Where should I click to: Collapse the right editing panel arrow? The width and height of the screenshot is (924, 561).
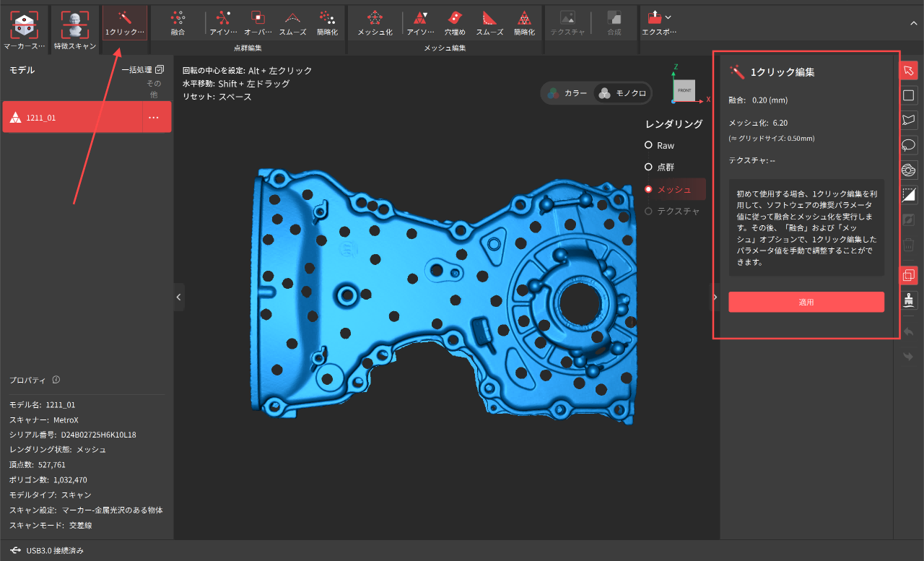point(715,297)
